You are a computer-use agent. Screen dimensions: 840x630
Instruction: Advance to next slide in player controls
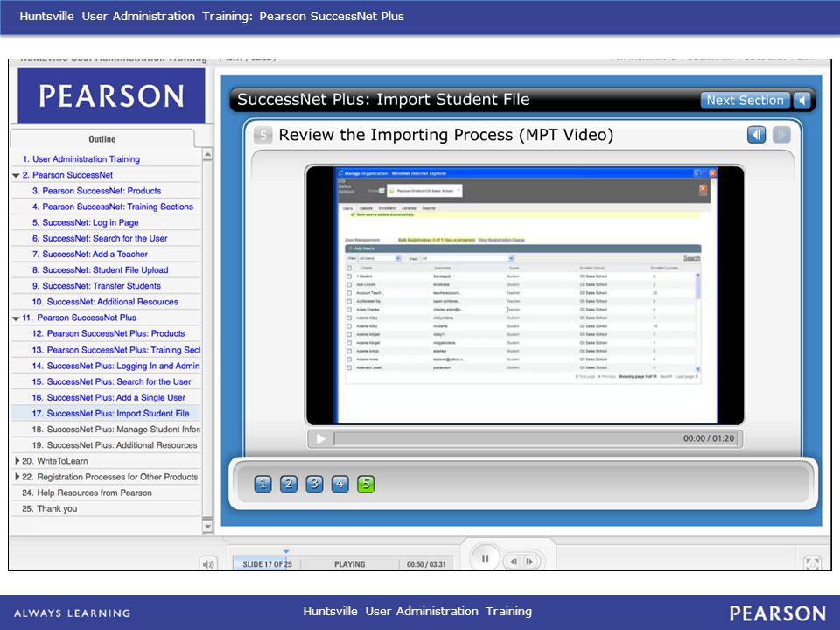tap(529, 562)
